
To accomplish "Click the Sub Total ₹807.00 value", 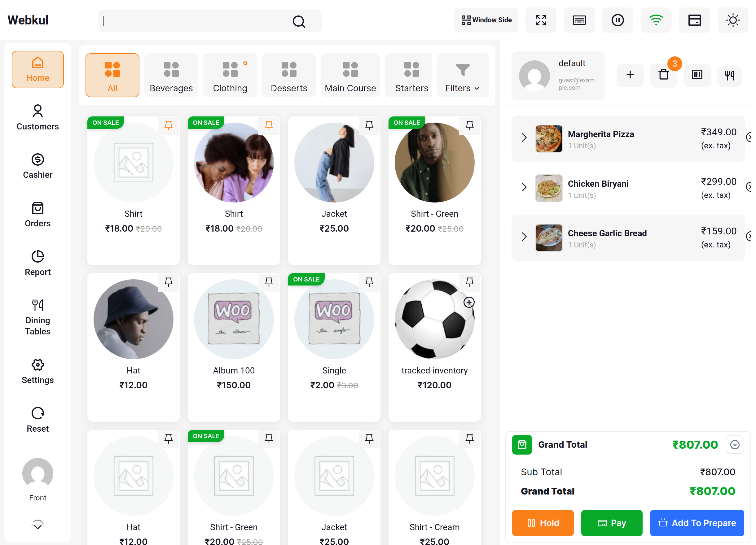I will click(x=717, y=472).
